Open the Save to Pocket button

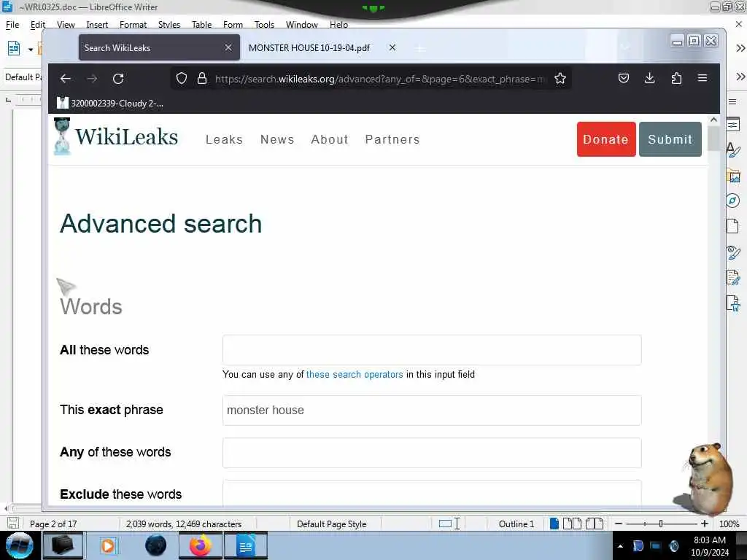[624, 78]
